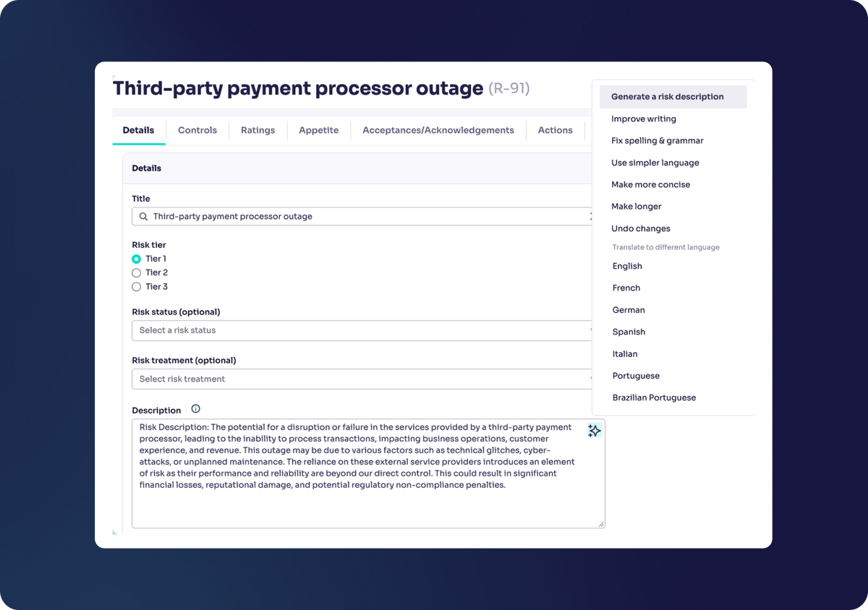
Task: Select the Tier 1 radio button
Action: 136,259
